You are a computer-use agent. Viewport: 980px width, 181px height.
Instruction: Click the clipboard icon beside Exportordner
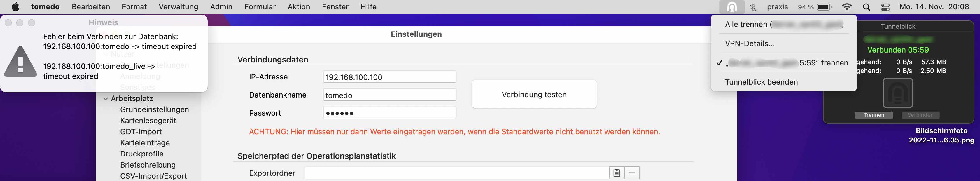617,173
